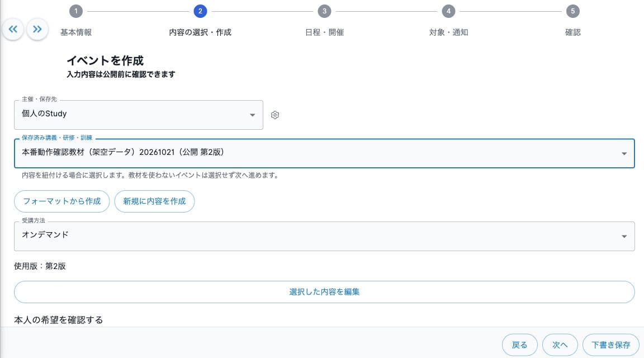Go to step 1 基本情報
Image resolution: width=644 pixels, height=358 pixels.
pyautogui.click(x=76, y=21)
